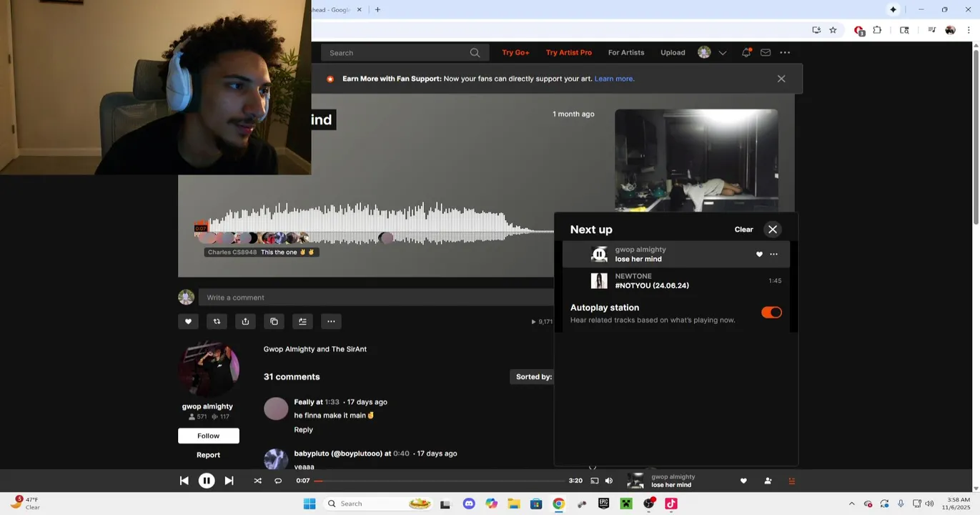Open Chrome media controls icon

coord(931,30)
